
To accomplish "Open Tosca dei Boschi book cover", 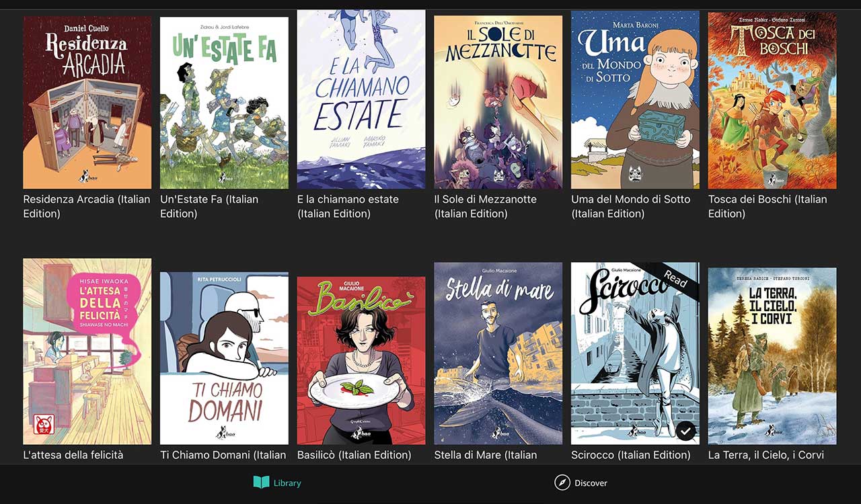I will coord(772,100).
